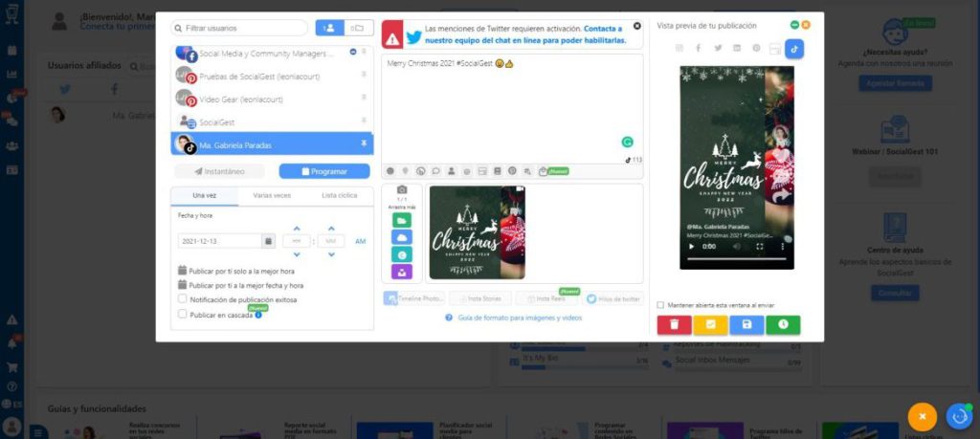Viewport: 980px width, 439px height.
Task: Select Publicar por ti solo a la mejor hora
Action: click(236, 271)
